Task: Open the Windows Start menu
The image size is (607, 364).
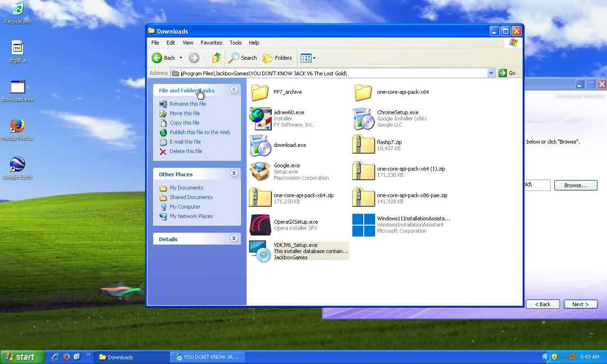Action: pyautogui.click(x=22, y=357)
